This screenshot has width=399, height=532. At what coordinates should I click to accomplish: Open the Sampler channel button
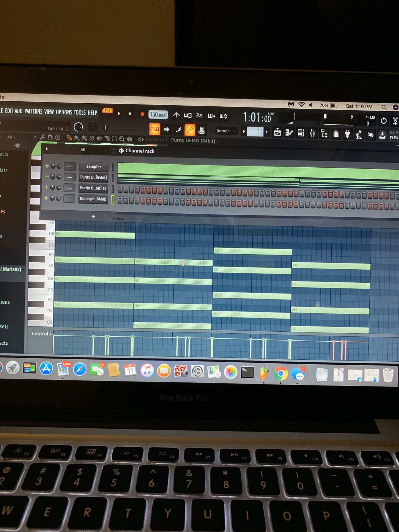(x=94, y=167)
